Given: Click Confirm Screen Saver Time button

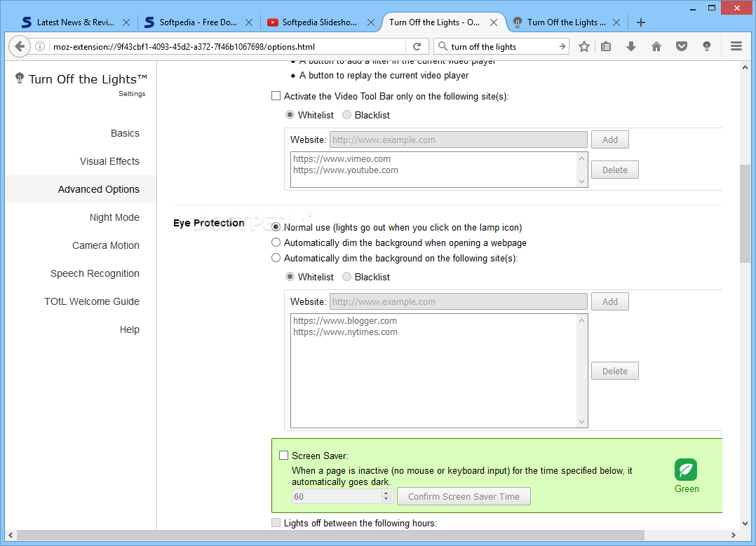Looking at the screenshot, I should point(464,496).
